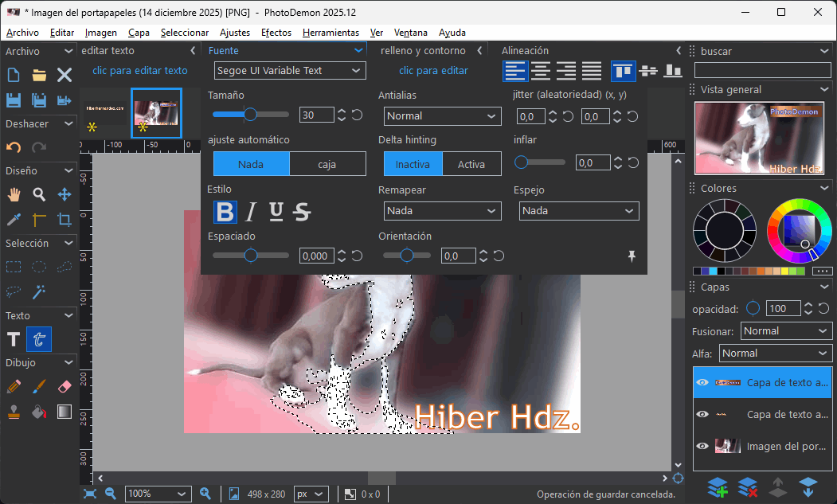
Task: Expand the Fusionar blend mode dropdown
Action: pyautogui.click(x=786, y=330)
